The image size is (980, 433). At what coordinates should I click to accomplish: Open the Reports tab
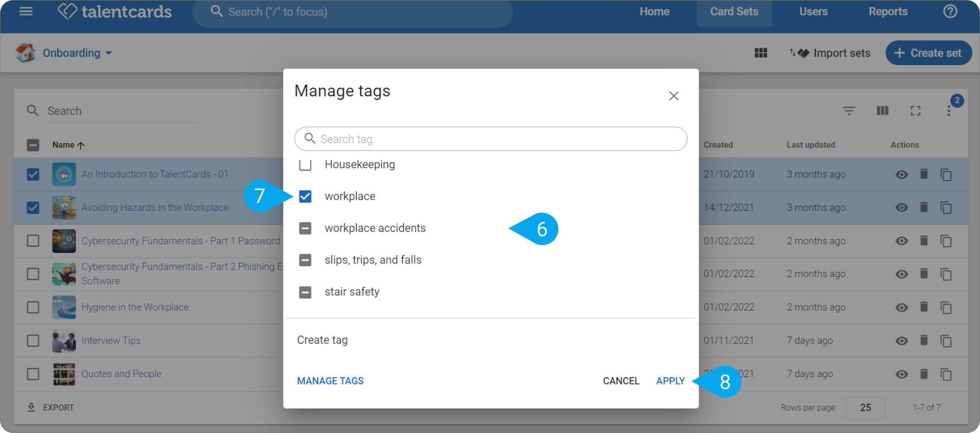[888, 11]
